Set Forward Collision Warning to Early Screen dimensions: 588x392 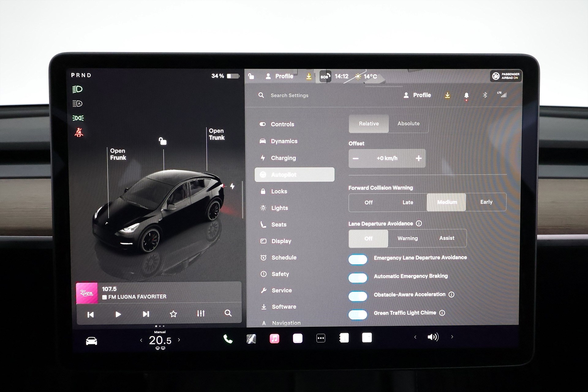click(486, 202)
